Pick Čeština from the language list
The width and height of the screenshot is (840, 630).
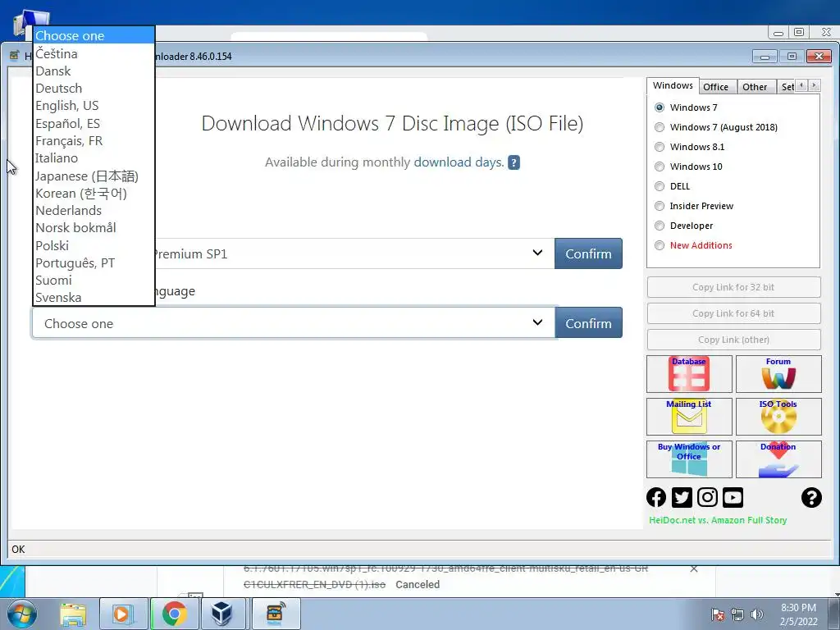(94, 53)
